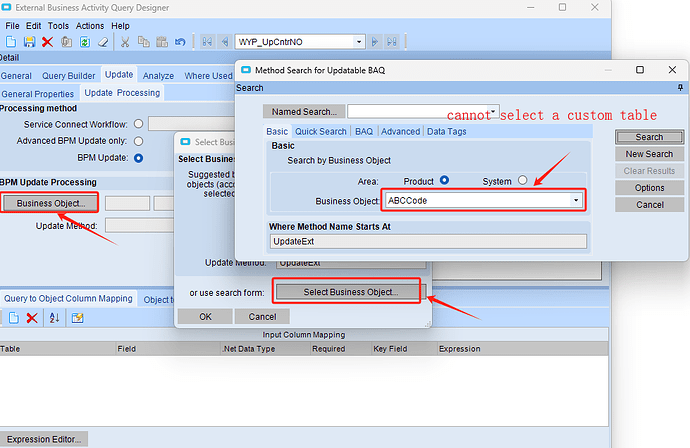This screenshot has width=690, height=448.
Task: Click the Copy icon next to scissors
Action: coord(143,42)
